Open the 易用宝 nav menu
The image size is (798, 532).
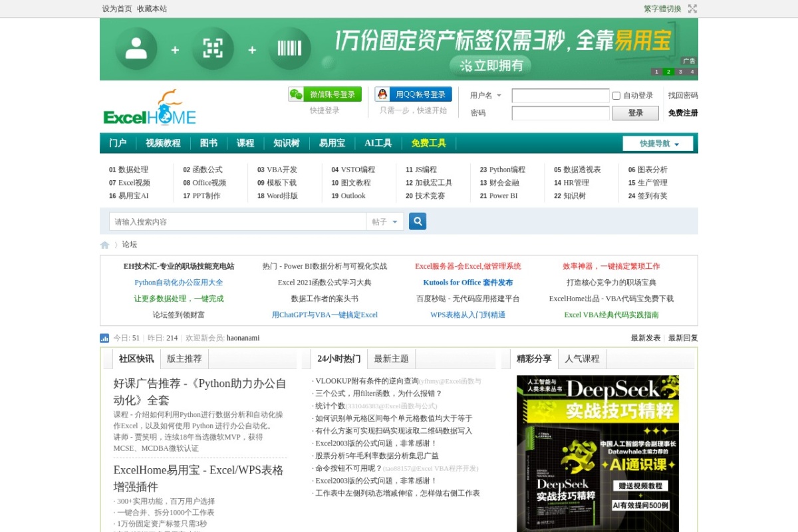[x=332, y=143]
